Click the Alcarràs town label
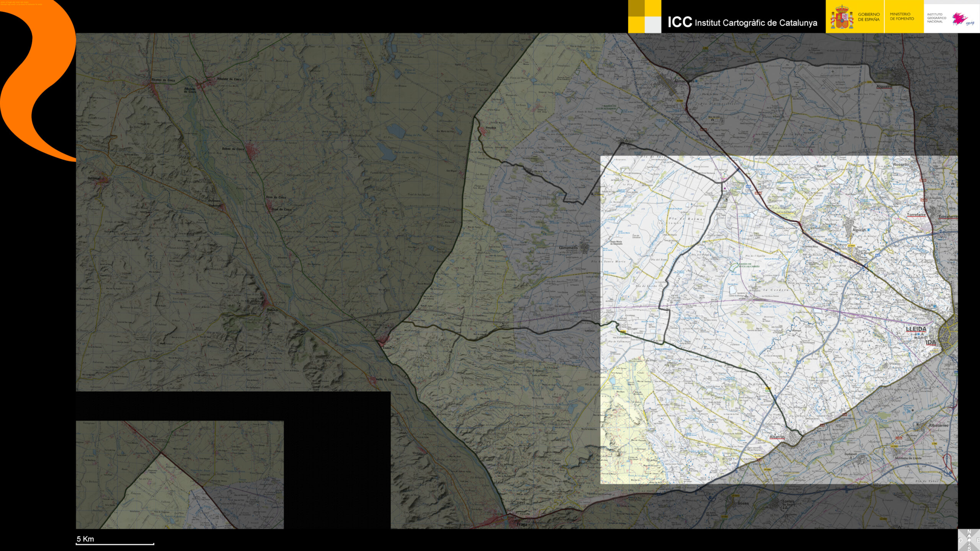 coord(777,437)
